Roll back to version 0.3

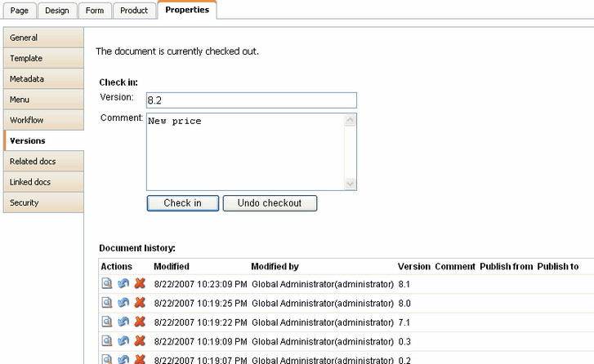point(123,341)
